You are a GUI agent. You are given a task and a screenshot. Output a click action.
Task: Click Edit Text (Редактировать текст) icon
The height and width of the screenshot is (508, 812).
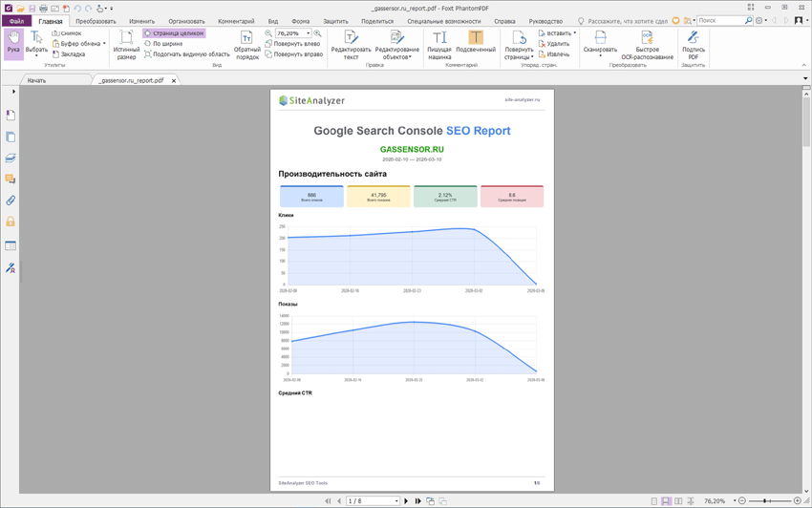pyautogui.click(x=351, y=44)
